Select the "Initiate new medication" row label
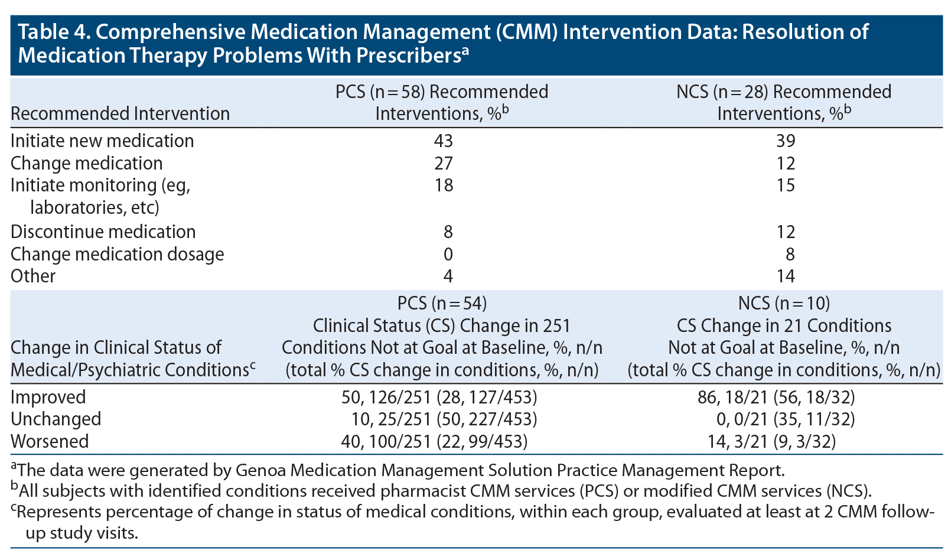This screenshot has height=560, width=948. 102,141
